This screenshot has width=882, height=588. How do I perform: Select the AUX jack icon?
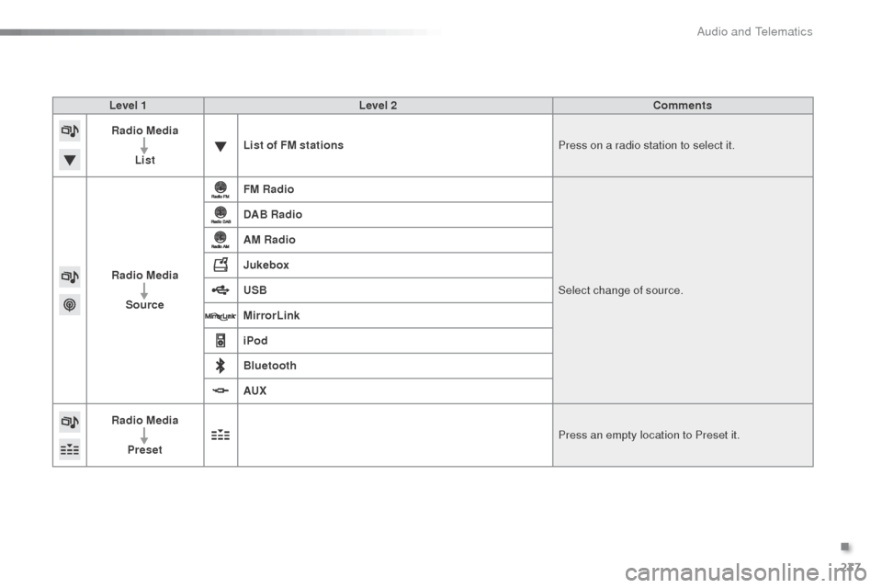pos(220,390)
